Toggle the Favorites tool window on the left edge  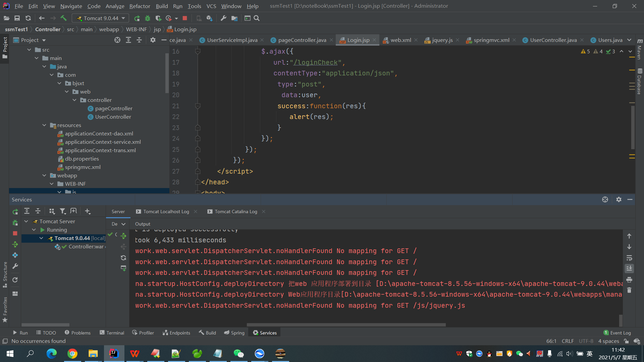[5, 310]
